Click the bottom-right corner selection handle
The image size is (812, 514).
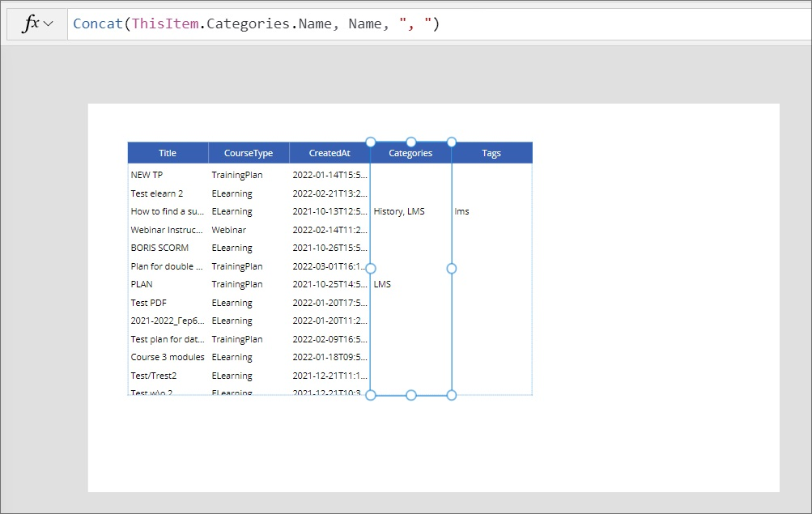click(x=452, y=395)
